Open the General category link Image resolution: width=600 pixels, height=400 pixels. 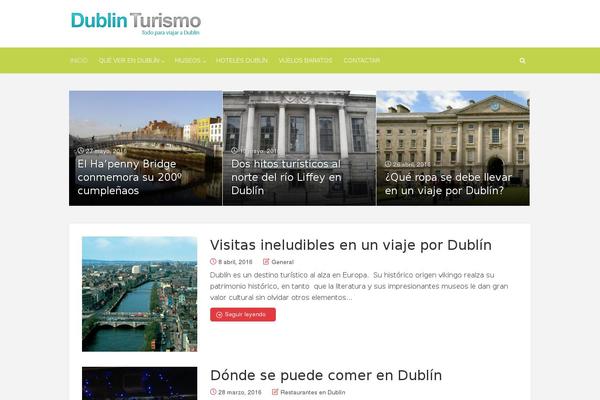pyautogui.click(x=282, y=262)
